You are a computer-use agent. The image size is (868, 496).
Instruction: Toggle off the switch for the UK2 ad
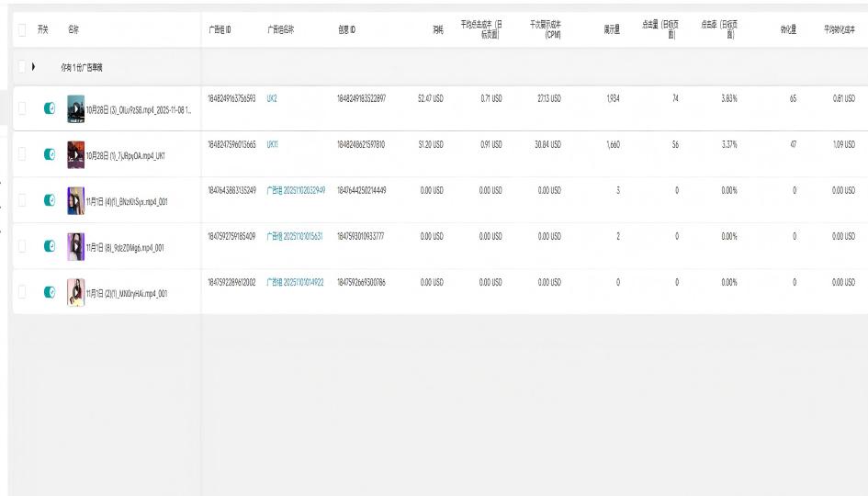(x=49, y=109)
